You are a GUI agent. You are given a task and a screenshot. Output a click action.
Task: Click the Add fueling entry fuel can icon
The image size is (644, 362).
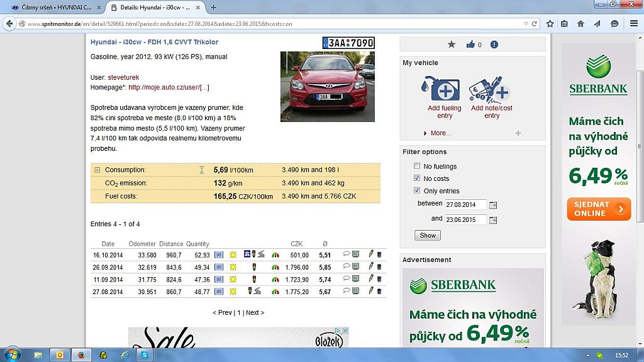tap(440, 89)
